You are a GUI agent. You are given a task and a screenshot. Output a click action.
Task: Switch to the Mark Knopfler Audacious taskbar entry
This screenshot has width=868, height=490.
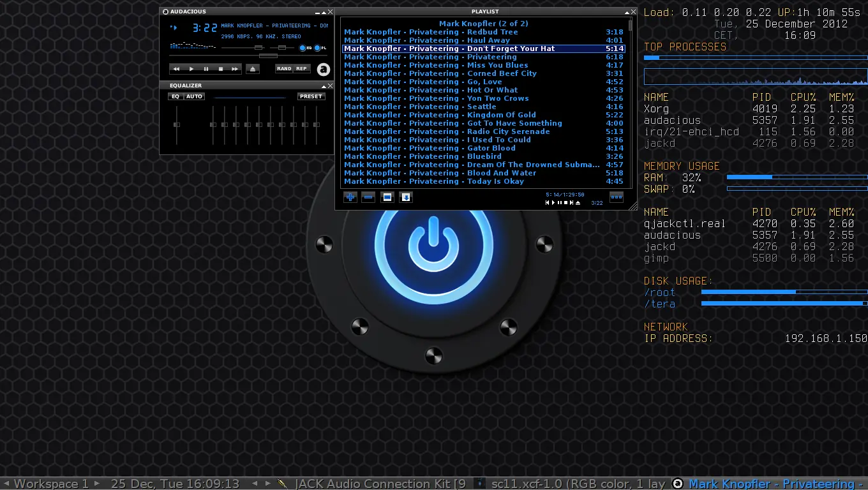[x=770, y=484]
